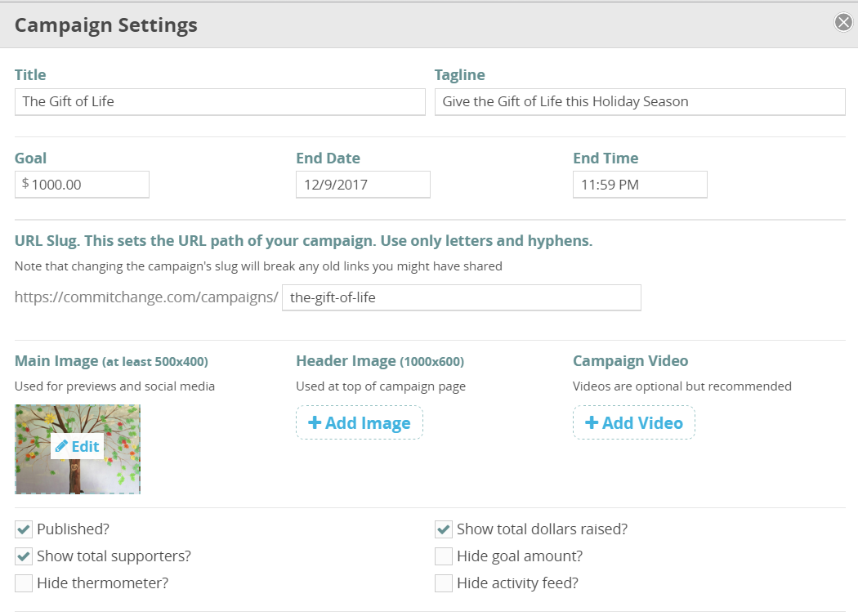Screen dimensions: 858x616
Task: Enable the Hide goal amount? checkbox
Action: click(x=444, y=556)
